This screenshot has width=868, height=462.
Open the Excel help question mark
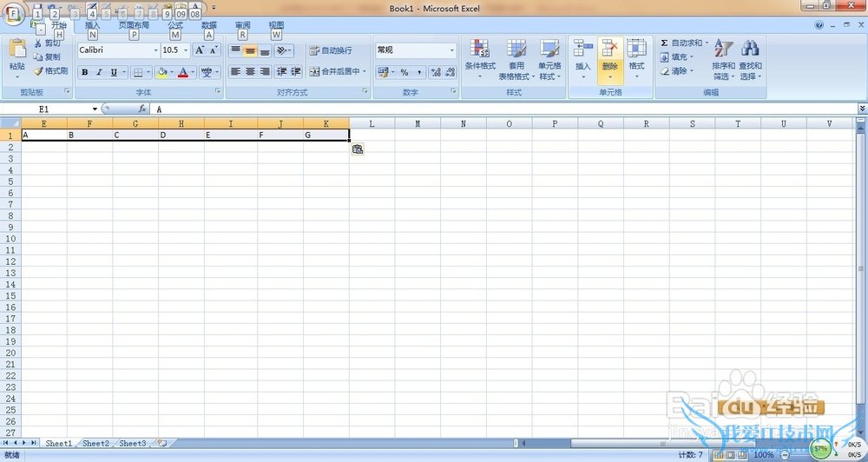[819, 25]
